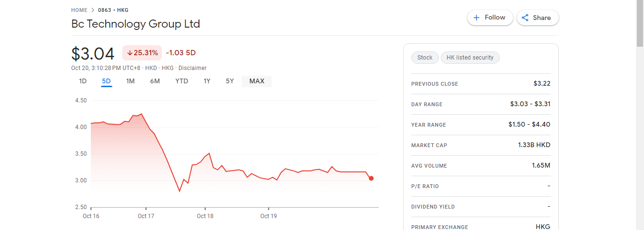644x230 pixels.
Task: Click the AVG VOLUME label
Action: 429,166
